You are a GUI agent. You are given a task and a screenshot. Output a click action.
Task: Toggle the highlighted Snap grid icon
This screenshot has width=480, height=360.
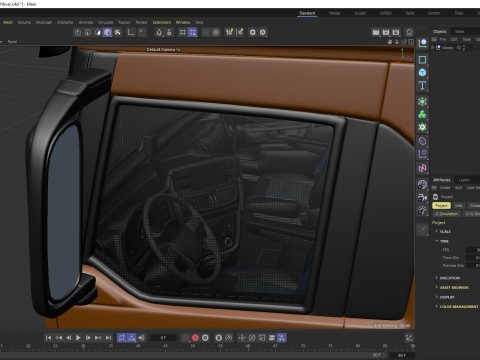point(192,32)
